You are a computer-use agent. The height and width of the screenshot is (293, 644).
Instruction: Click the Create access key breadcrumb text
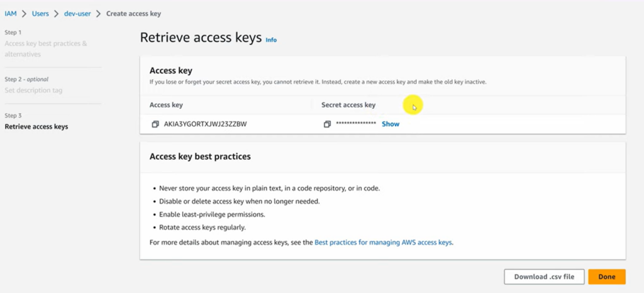(133, 14)
